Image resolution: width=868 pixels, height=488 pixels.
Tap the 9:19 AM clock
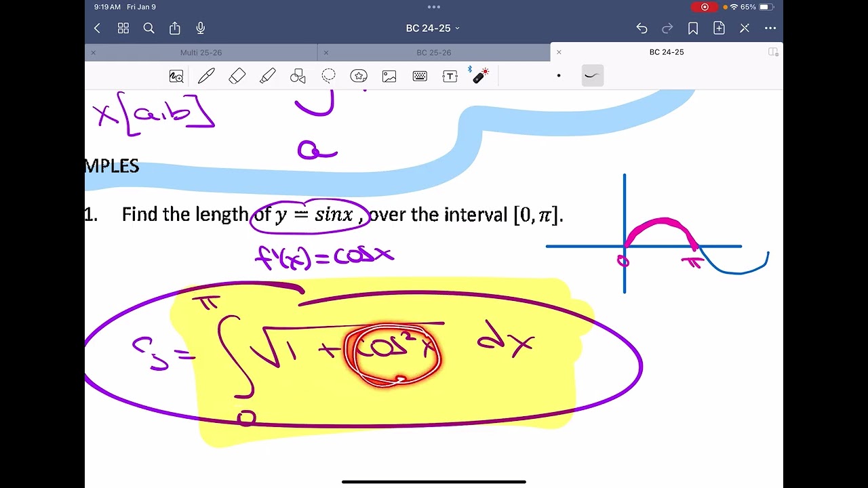coord(107,7)
